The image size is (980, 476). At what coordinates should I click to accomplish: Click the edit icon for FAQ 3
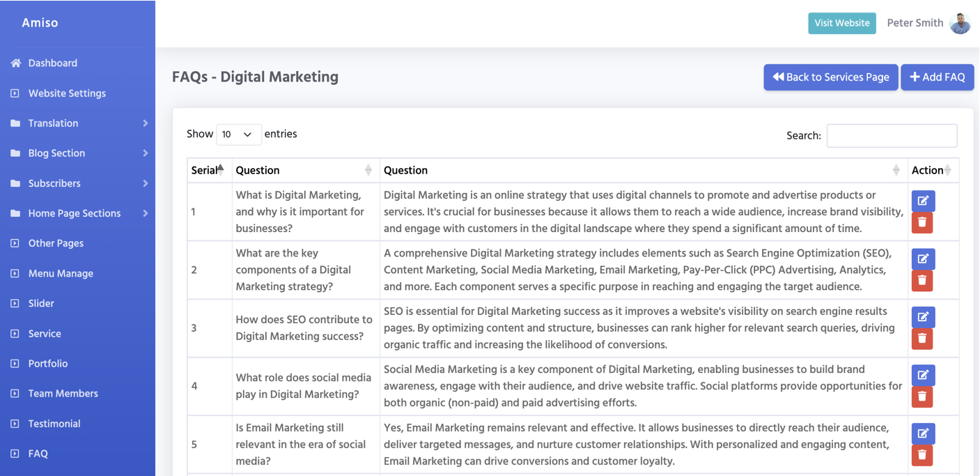[x=923, y=317]
